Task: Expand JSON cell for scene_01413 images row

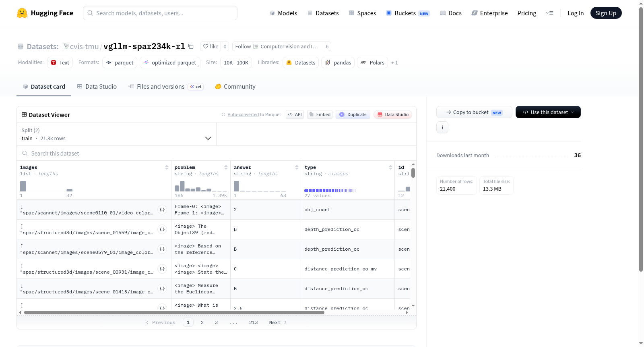Action: tap(162, 289)
